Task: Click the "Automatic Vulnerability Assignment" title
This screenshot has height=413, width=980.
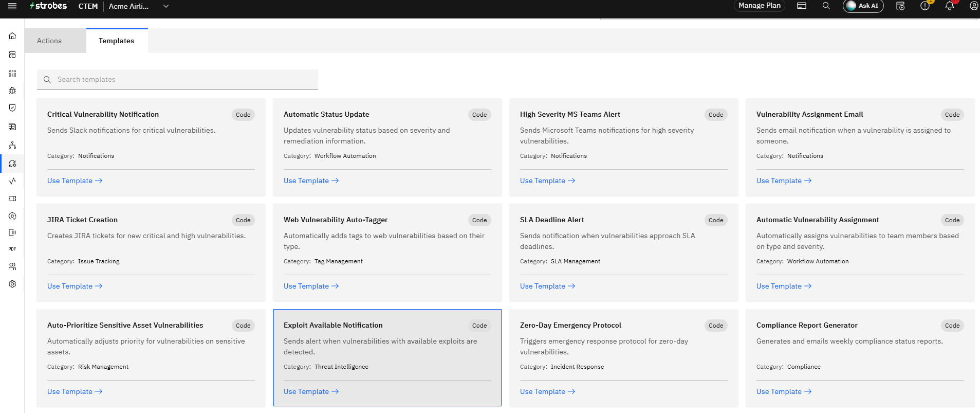Action: [818, 220]
